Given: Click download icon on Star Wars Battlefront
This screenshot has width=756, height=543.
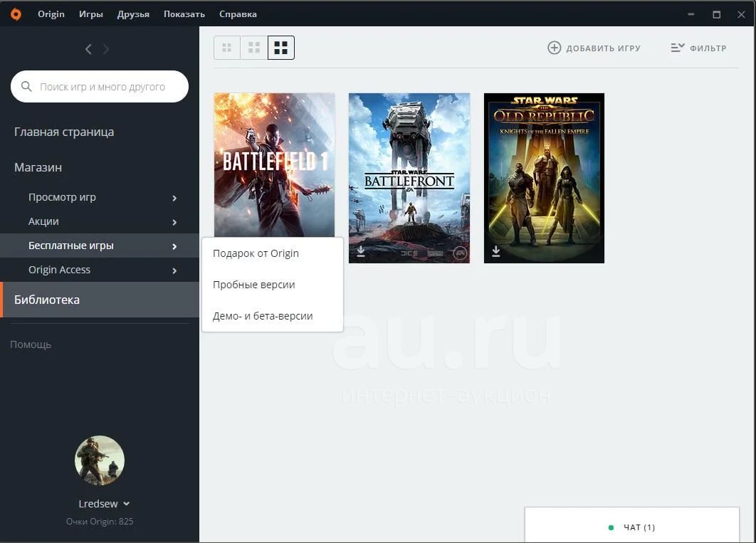Looking at the screenshot, I should (361, 251).
